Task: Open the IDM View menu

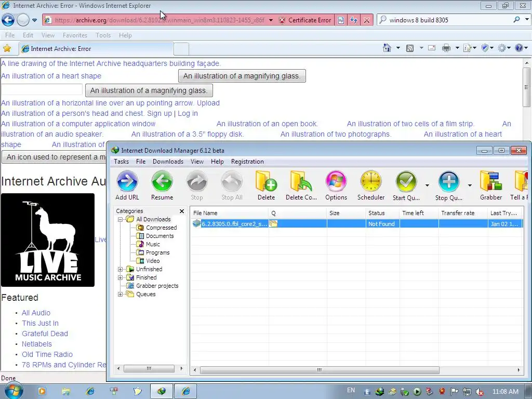Action: pos(197,162)
